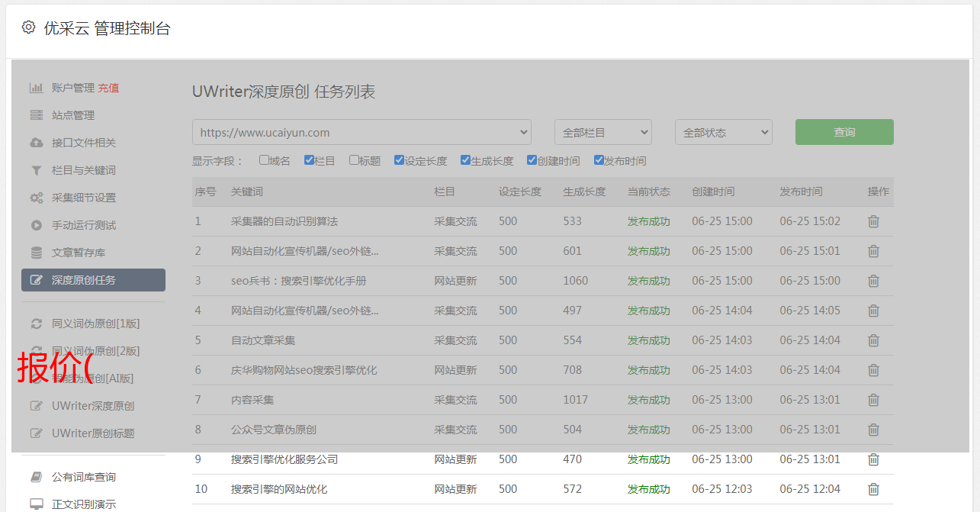This screenshot has width=980, height=512.
Task: Click the 文章暂存库 database icon
Action: tap(36, 253)
